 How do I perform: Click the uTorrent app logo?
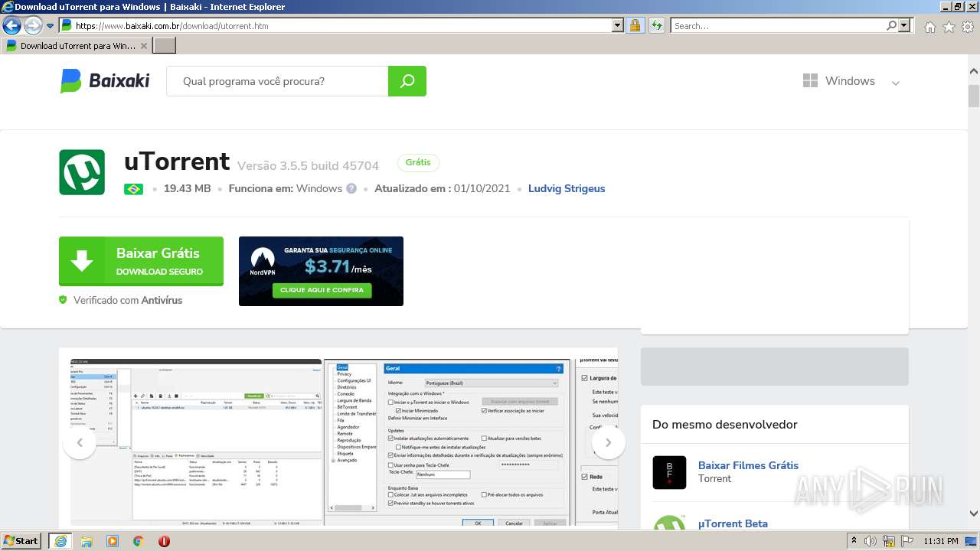[x=82, y=172]
